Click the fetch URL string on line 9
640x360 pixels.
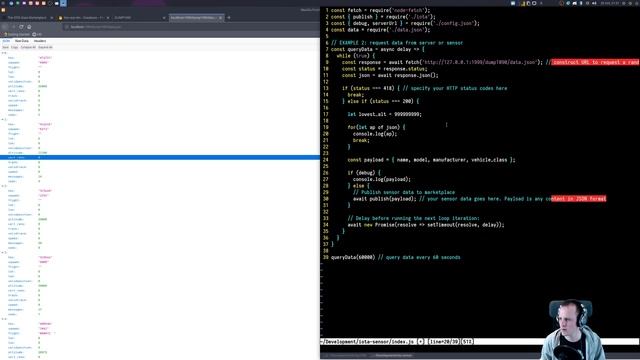pos(479,62)
